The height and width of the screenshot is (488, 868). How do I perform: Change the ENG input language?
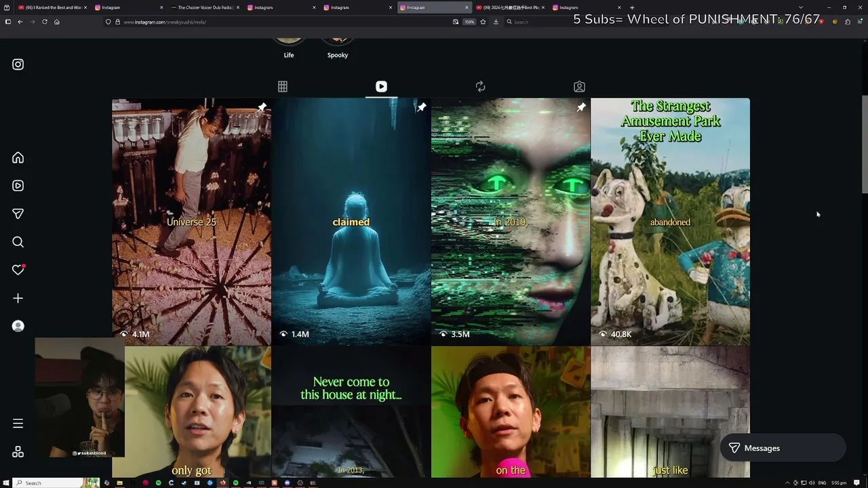[823, 483]
